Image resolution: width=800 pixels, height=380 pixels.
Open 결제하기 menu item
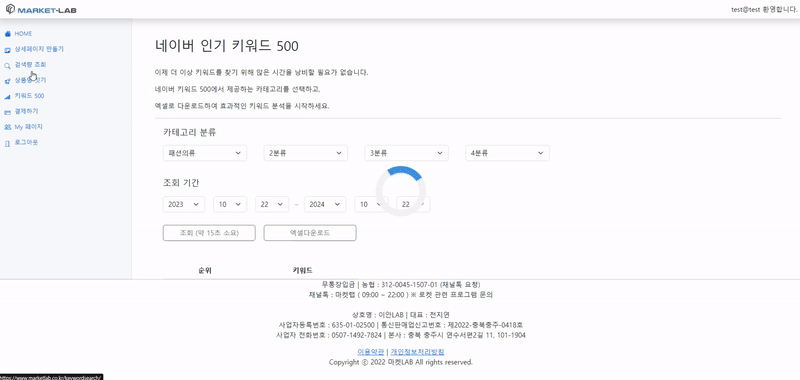[x=26, y=111]
